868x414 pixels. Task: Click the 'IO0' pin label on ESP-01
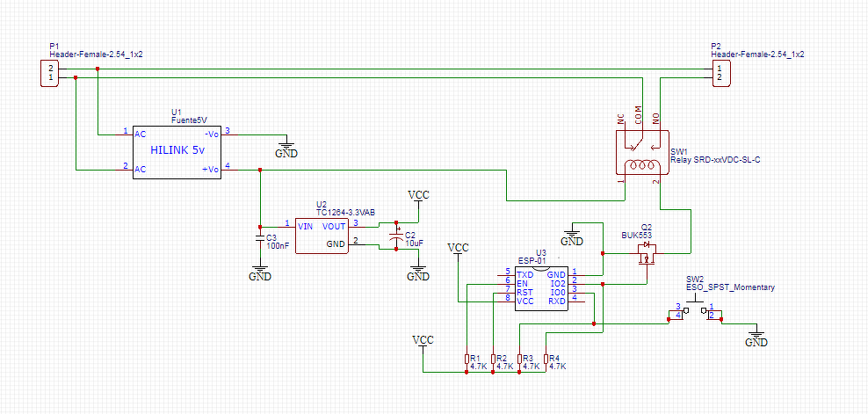point(559,292)
